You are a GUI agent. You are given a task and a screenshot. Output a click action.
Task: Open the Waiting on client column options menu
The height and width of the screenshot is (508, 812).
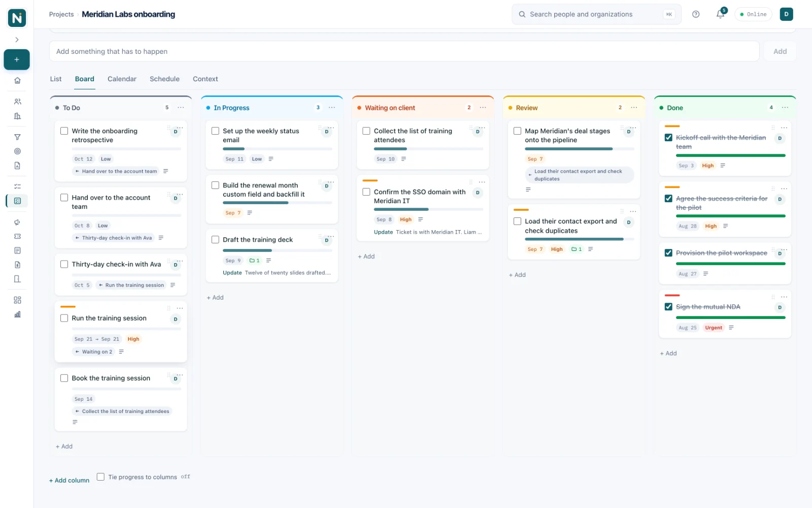pos(483,108)
